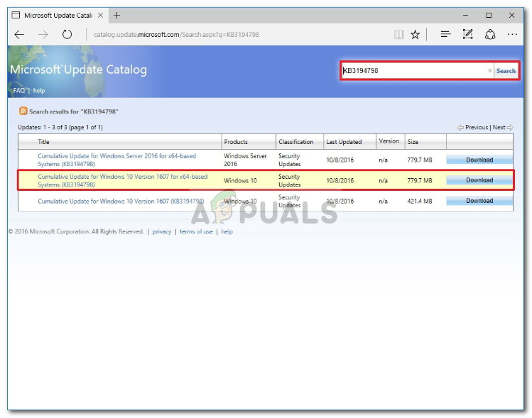Refresh the page with the reload icon

67,34
